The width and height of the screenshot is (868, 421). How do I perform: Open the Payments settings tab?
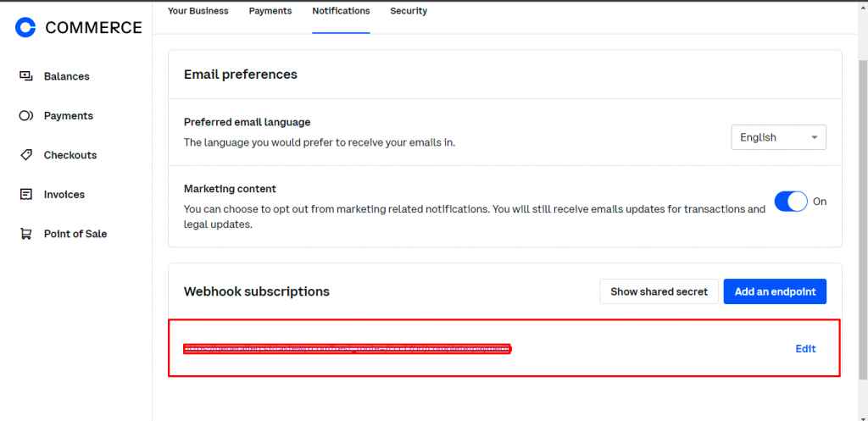click(270, 11)
